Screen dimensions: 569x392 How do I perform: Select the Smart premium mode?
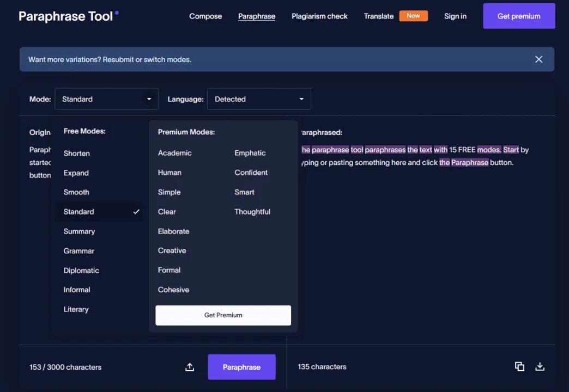click(x=244, y=192)
